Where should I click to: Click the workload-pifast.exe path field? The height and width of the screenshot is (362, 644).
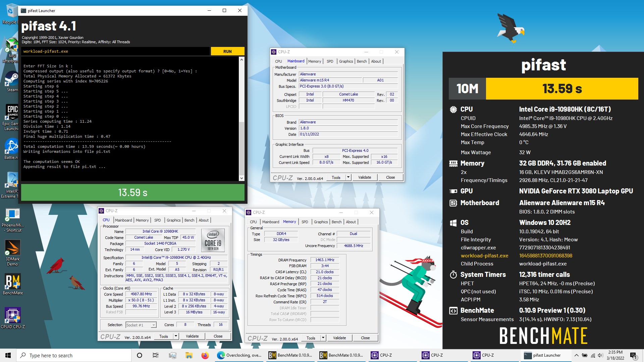(x=115, y=51)
